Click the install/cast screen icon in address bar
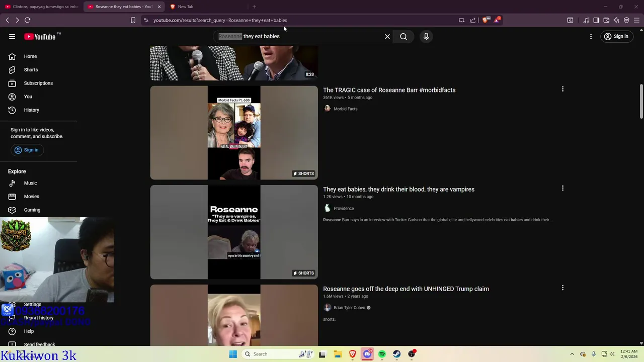 [x=461, y=20]
